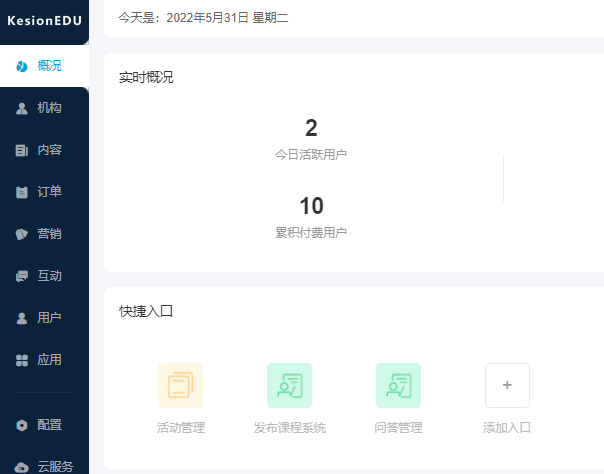Click the 云服务 cloud icon

click(x=22, y=466)
